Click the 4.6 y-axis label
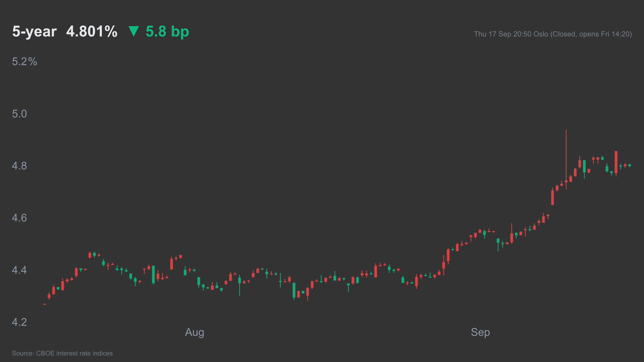The height and width of the screenshot is (362, 644). [19, 218]
